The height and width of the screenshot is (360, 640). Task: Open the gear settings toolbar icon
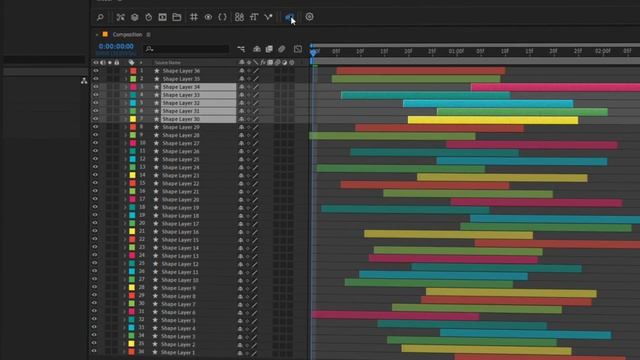pyautogui.click(x=309, y=17)
